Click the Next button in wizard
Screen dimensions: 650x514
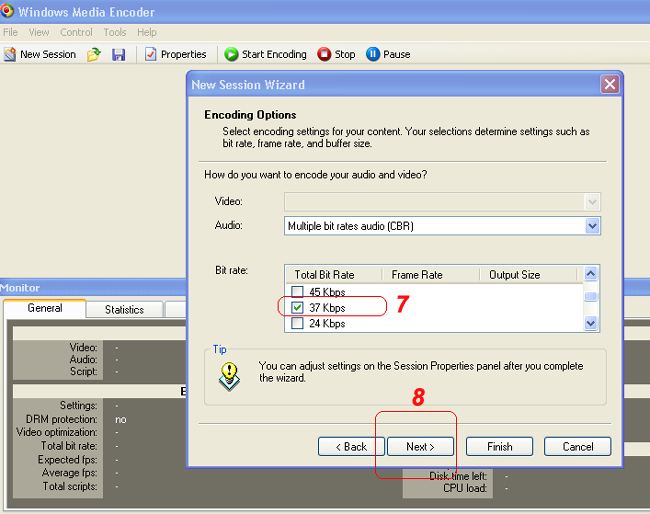419,446
